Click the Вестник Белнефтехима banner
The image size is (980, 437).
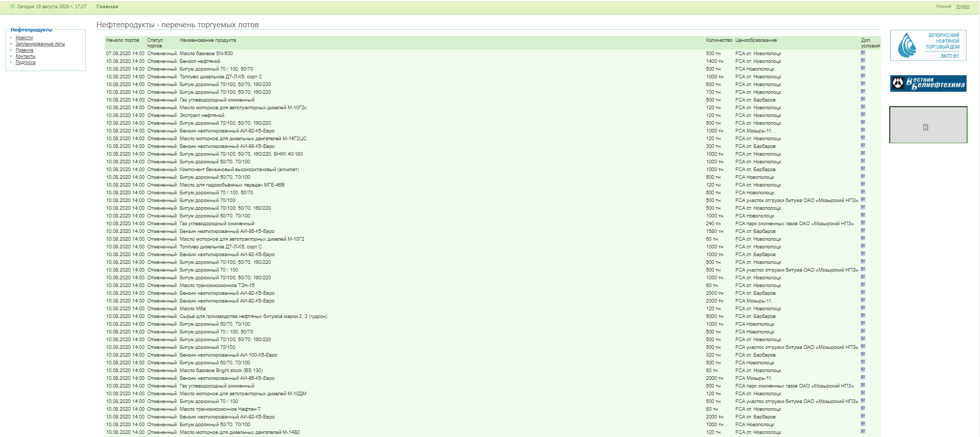coord(928,83)
